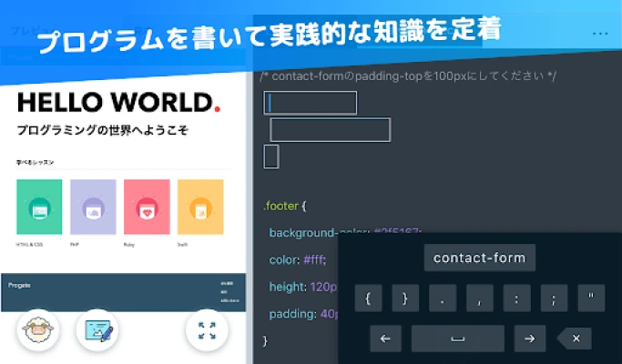Select the purple PHP lesson card

click(93, 207)
